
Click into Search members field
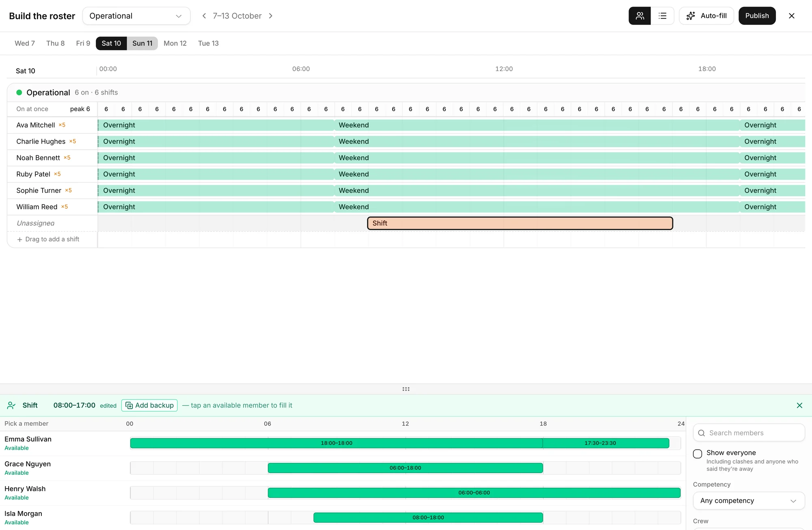(x=749, y=433)
